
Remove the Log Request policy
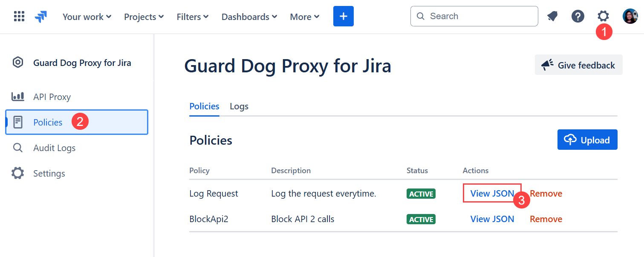click(546, 194)
